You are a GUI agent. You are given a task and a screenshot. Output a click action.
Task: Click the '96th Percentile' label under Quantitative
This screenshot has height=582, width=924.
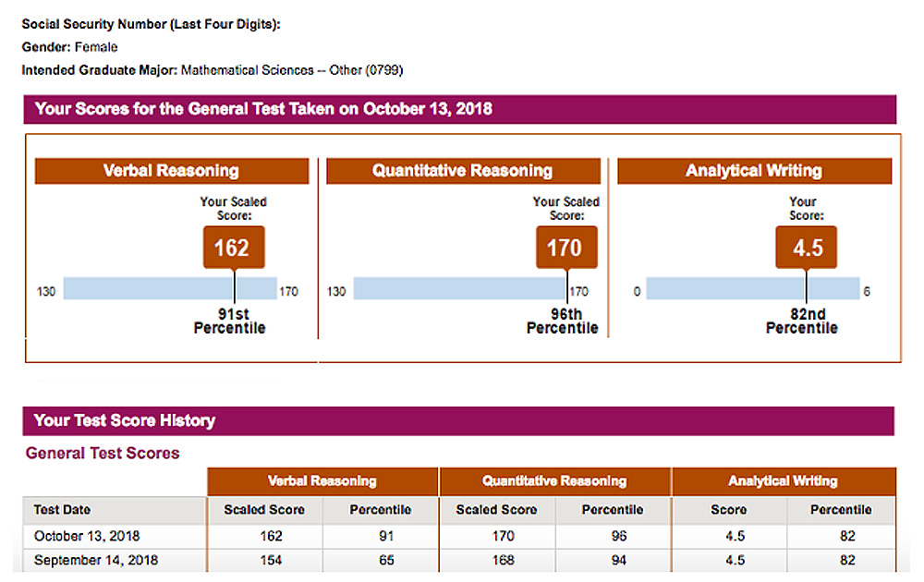[562, 321]
